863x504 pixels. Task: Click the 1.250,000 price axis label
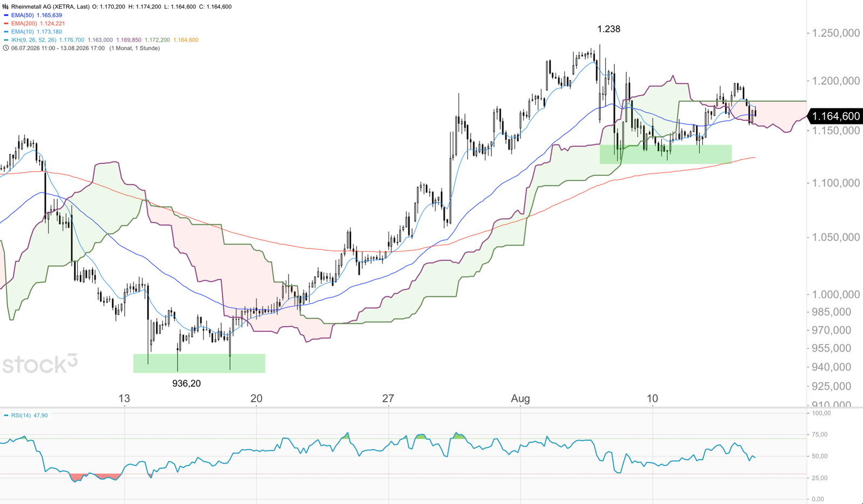coord(836,33)
